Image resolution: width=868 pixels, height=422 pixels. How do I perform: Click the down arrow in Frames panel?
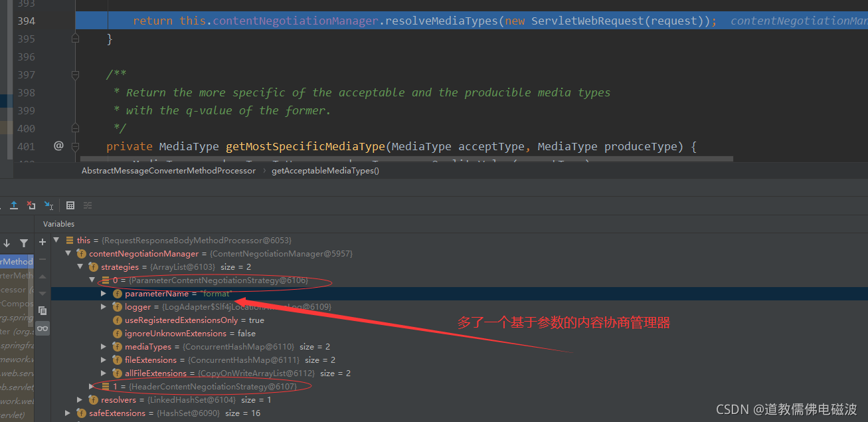[7, 243]
